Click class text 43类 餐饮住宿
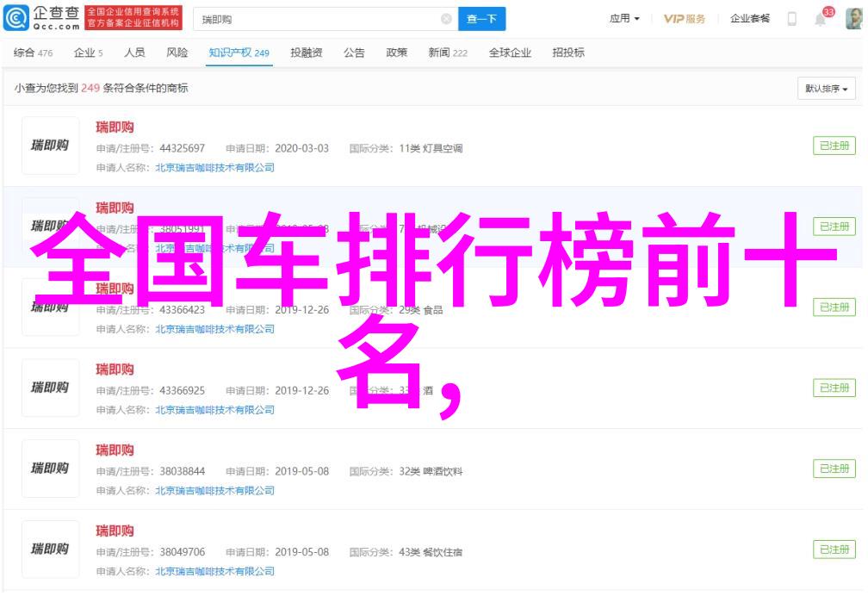Screen dimensions: 868x596 [x=431, y=553]
